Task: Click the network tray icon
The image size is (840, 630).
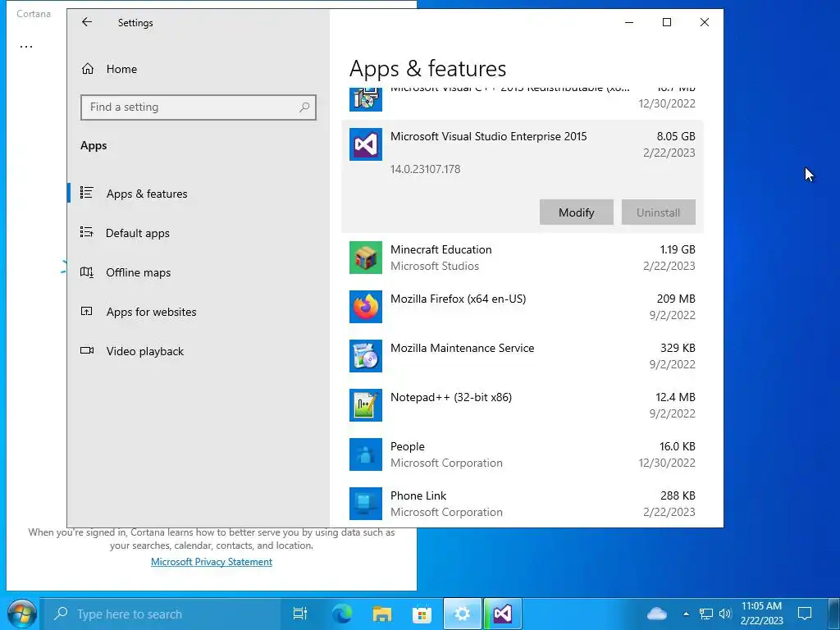Action: [706, 614]
